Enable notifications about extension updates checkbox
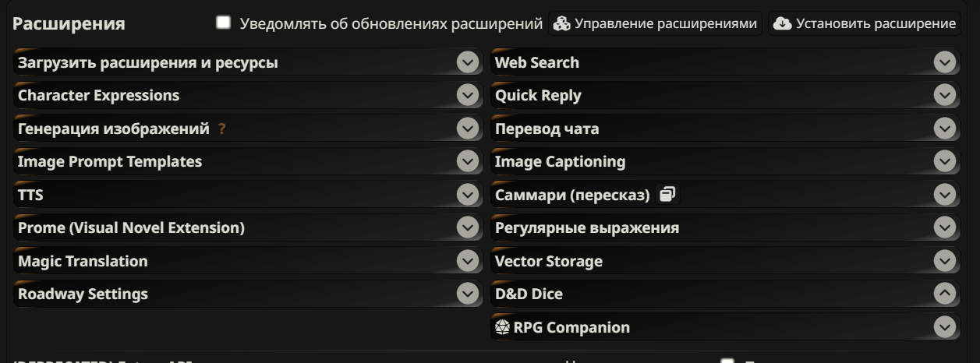Viewport: 980px width, 363px height. click(224, 23)
